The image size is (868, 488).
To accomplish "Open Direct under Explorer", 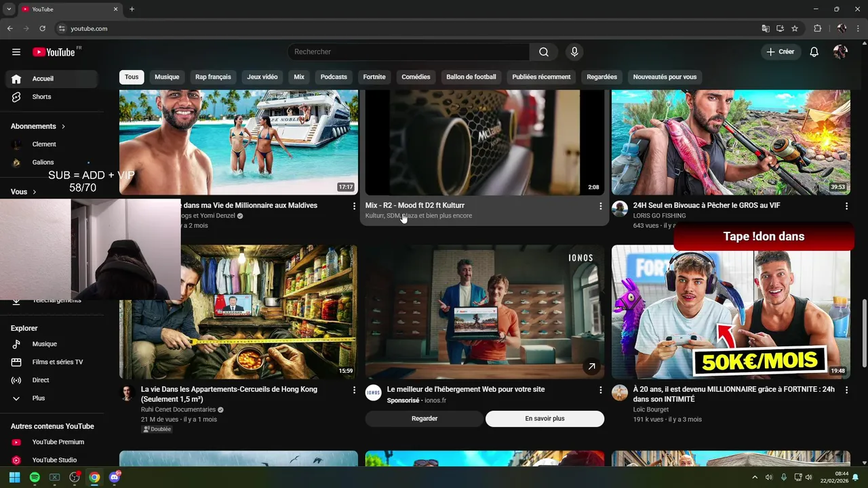I will point(52,380).
